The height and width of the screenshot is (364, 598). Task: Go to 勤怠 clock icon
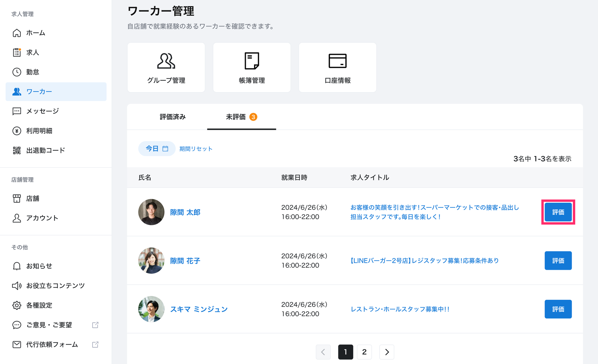17,72
